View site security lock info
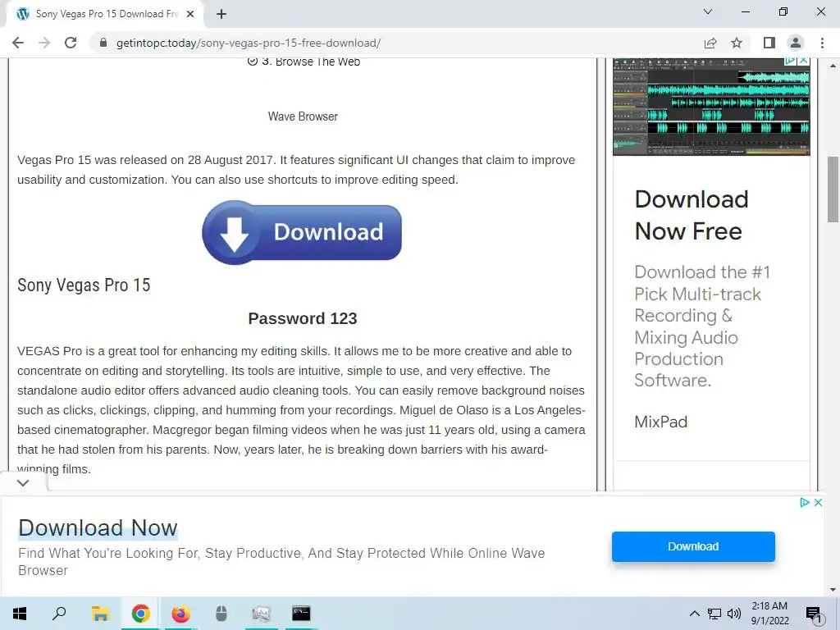840x630 pixels. coord(103,43)
